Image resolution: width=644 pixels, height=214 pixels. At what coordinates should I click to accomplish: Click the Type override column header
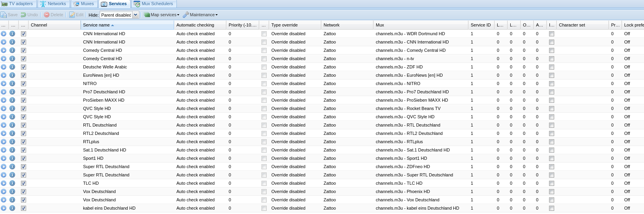point(295,25)
